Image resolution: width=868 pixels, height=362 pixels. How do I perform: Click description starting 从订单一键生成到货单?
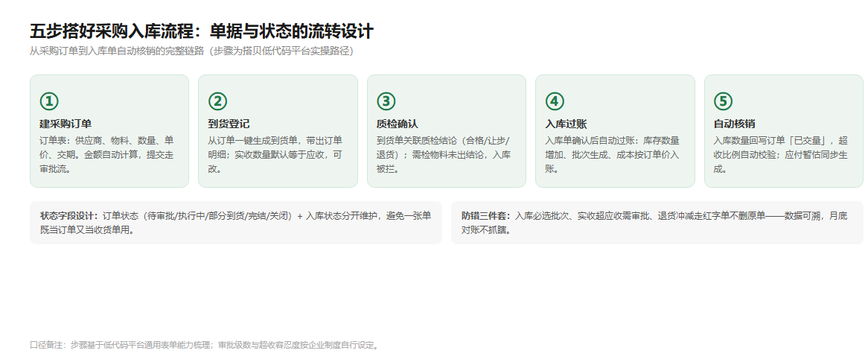pyautogui.click(x=275, y=154)
